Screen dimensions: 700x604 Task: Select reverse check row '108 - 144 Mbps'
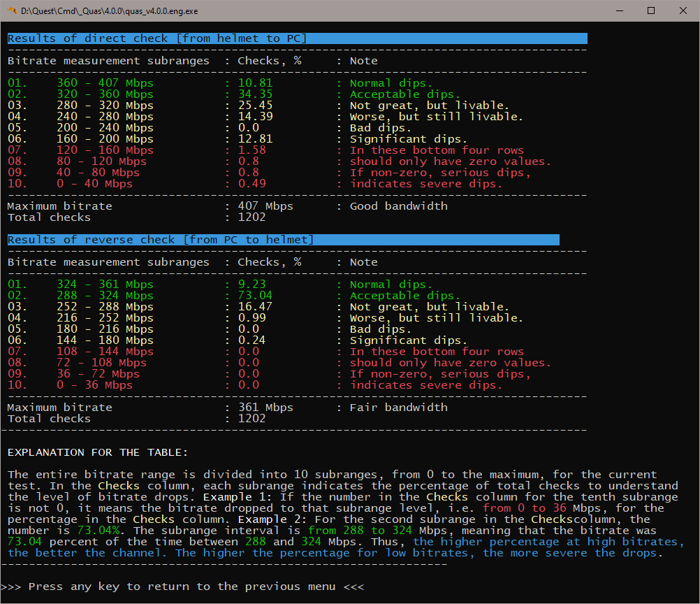pos(265,352)
